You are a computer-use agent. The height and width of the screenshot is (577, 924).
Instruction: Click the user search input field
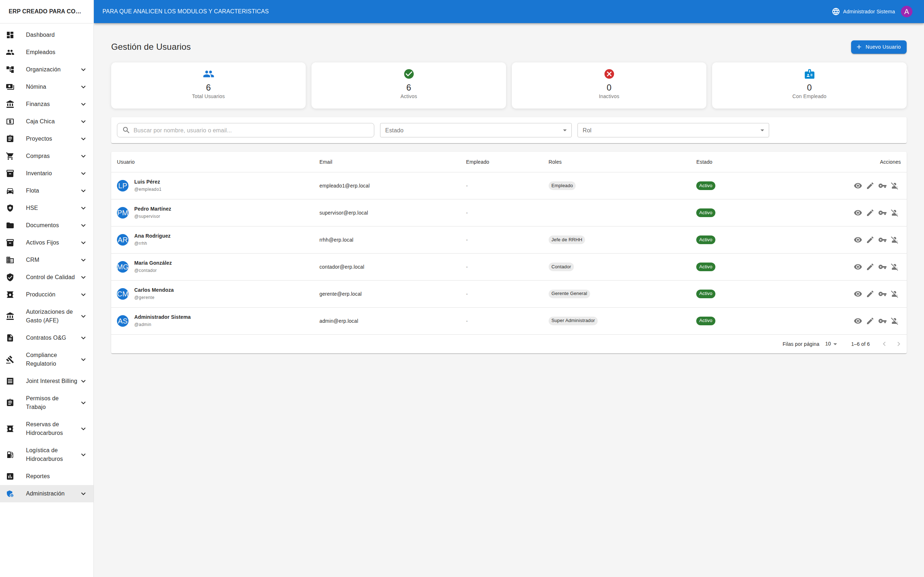[252, 130]
